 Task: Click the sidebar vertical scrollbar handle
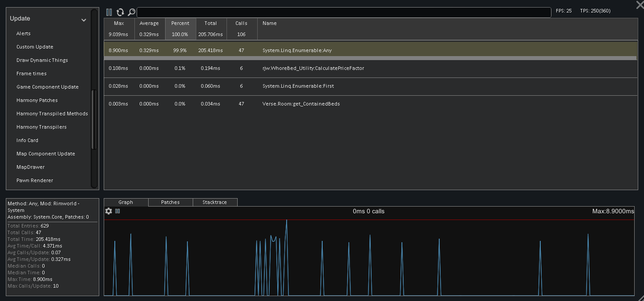[x=94, y=119]
